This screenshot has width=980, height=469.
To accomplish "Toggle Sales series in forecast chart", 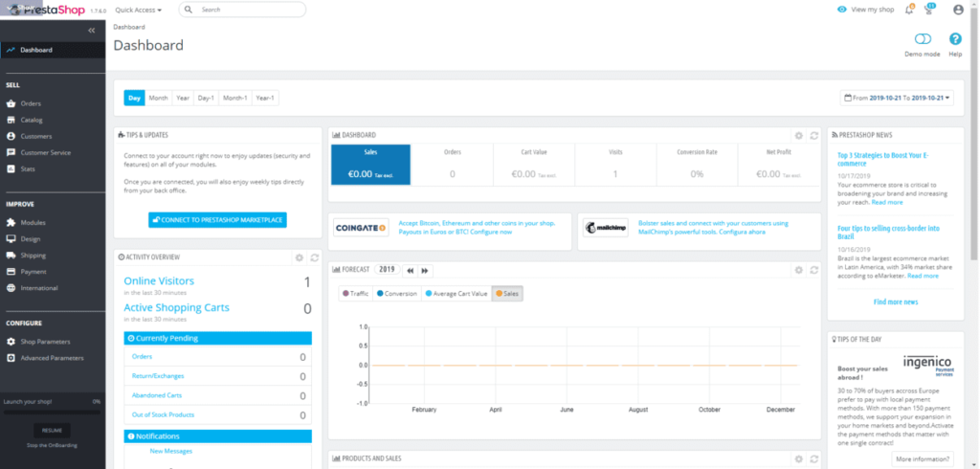I will click(507, 293).
